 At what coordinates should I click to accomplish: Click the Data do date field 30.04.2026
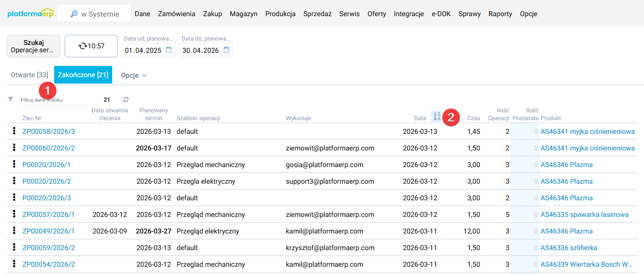206,50
